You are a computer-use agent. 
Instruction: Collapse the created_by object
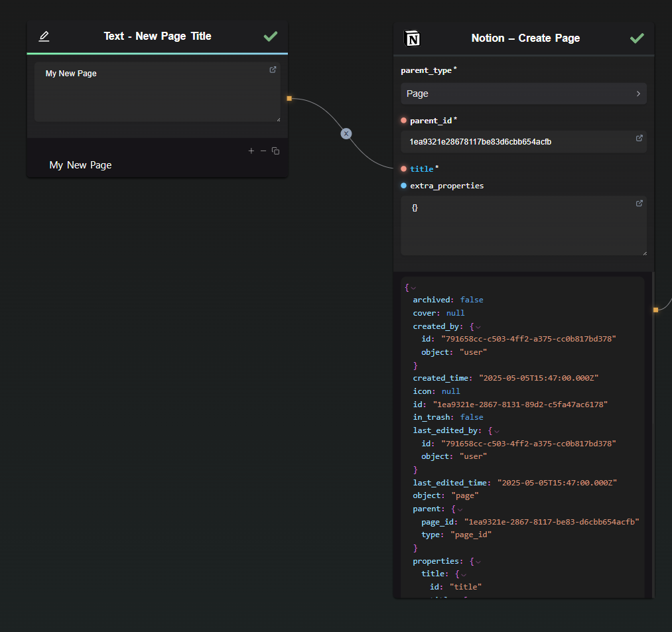478,327
